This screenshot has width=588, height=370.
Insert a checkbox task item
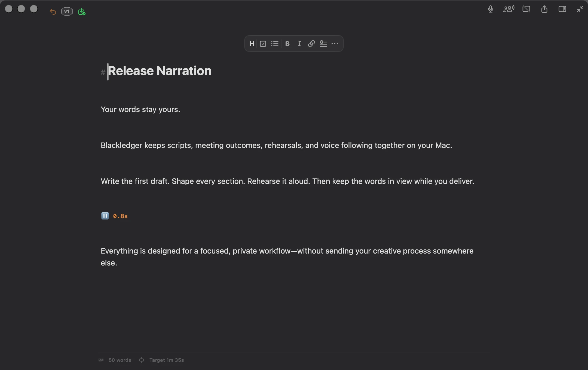pos(263,44)
